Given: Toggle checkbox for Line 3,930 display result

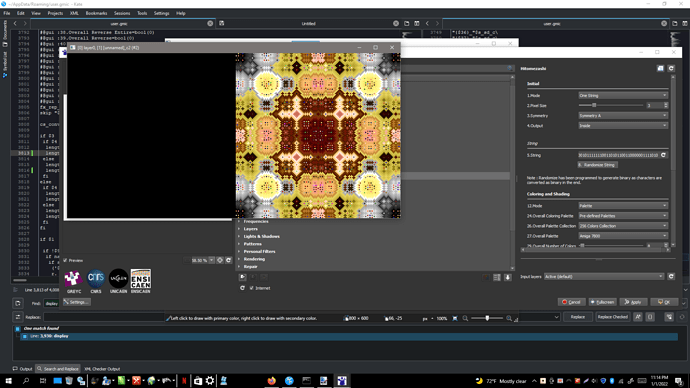Looking at the screenshot, I should 25,336.
